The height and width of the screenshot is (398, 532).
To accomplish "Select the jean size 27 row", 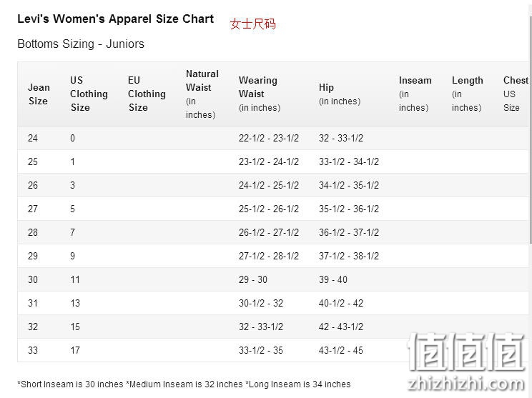I will tap(273, 209).
